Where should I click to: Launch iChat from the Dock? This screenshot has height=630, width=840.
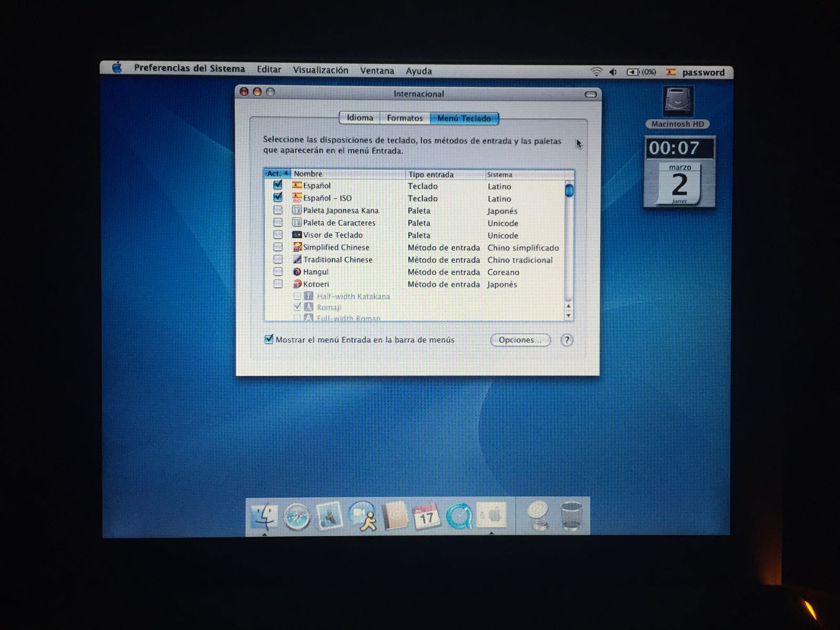pos(362,517)
